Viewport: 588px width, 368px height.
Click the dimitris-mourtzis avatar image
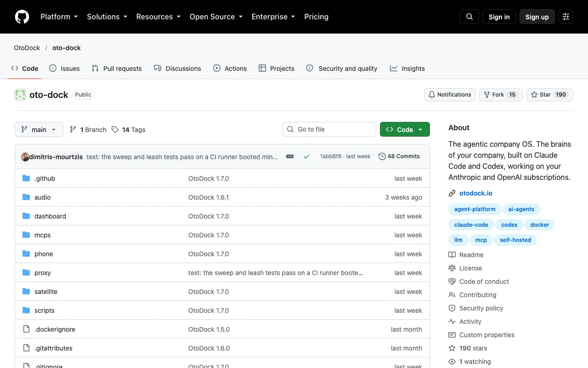pyautogui.click(x=25, y=156)
